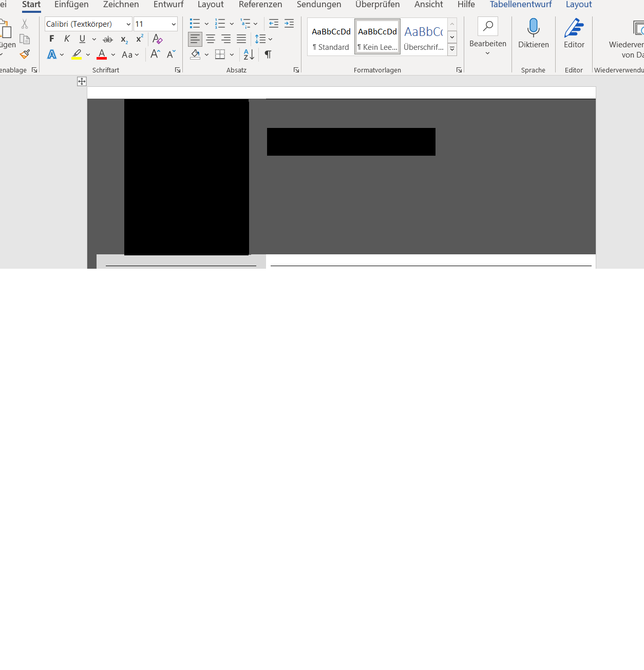Toggle bold formatting (F)
The height and width of the screenshot is (670, 644).
coord(51,39)
